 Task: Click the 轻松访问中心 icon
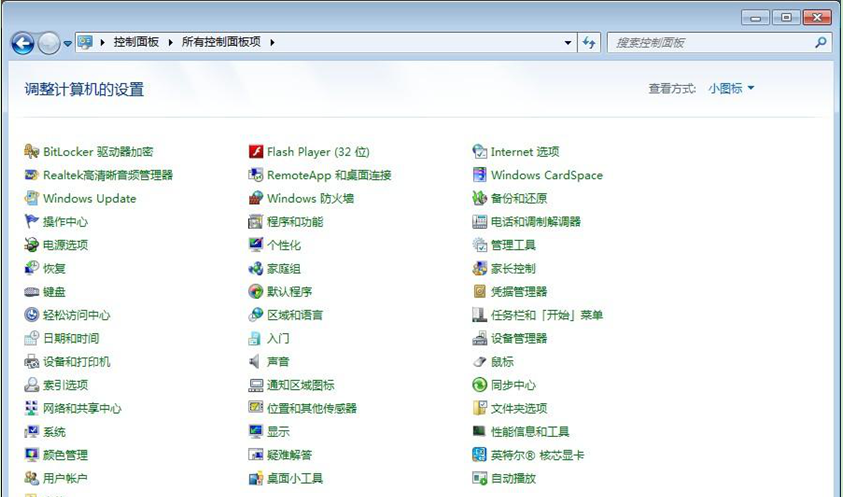tap(32, 315)
